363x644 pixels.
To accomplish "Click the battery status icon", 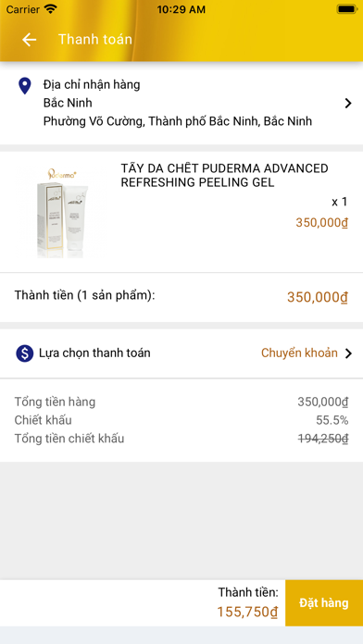I will (x=346, y=9).
